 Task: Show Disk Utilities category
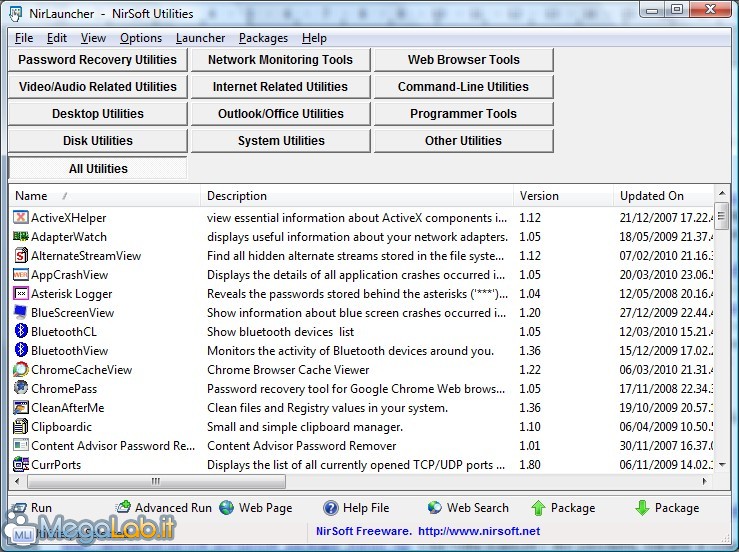[98, 140]
